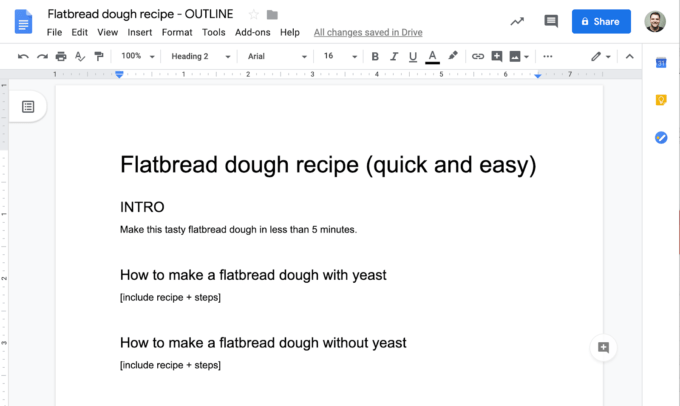680x406 pixels.
Task: Star this document
Action: pos(253,14)
